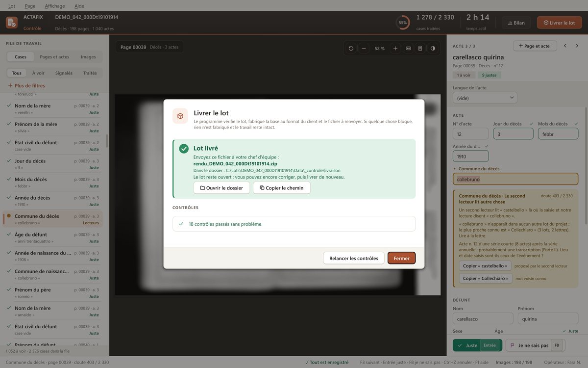Open the Affichage menu
The image size is (588, 368).
(x=55, y=6)
